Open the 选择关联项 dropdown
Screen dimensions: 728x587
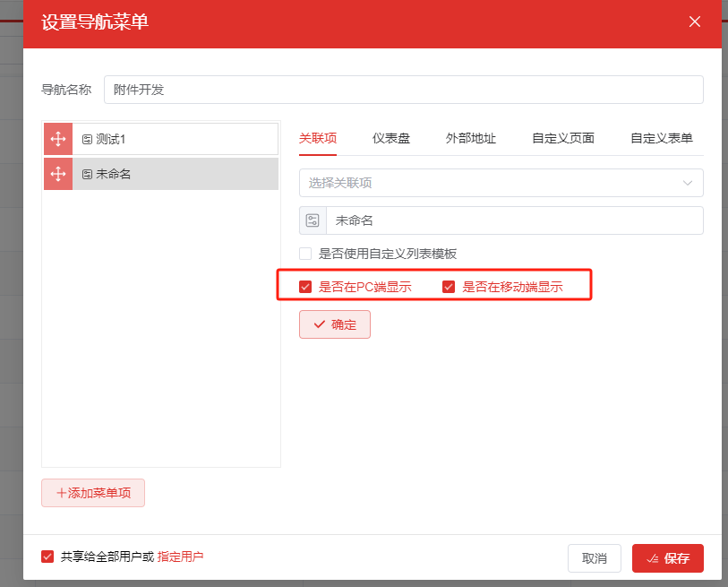[x=501, y=183]
